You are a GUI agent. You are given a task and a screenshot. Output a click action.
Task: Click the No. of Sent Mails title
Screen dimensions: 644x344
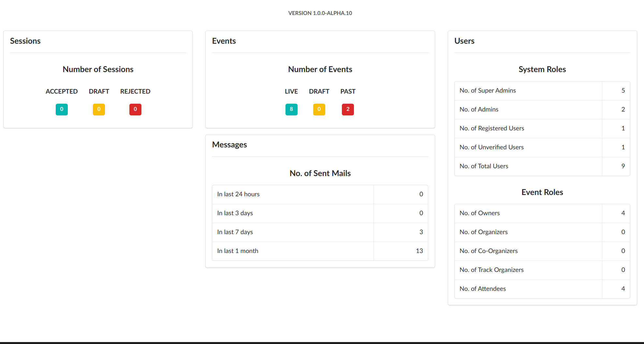(320, 173)
